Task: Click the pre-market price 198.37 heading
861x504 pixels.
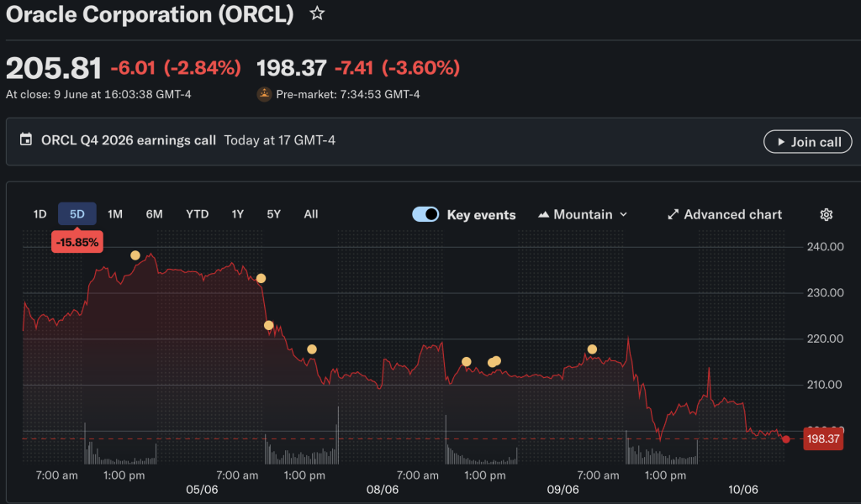Action: point(292,69)
